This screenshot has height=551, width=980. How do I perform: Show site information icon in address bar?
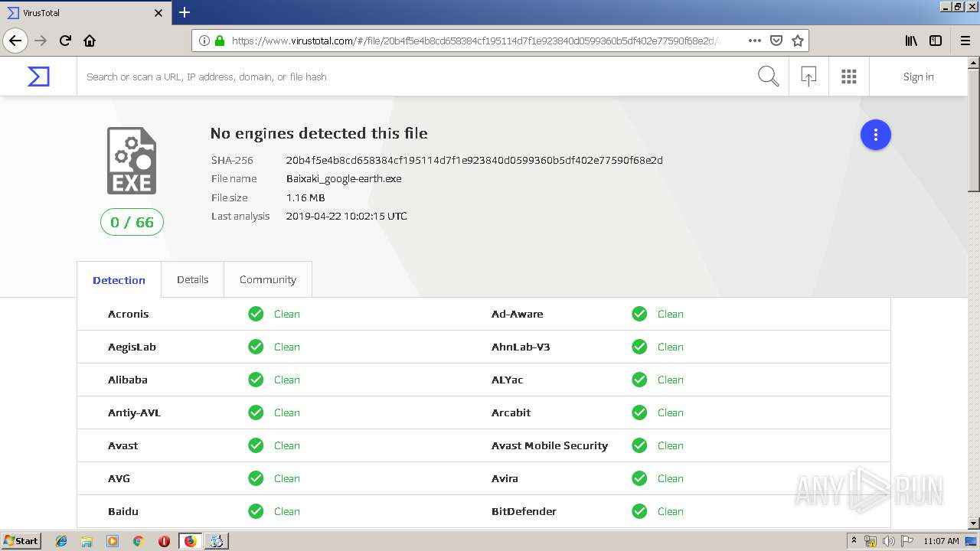pos(204,41)
